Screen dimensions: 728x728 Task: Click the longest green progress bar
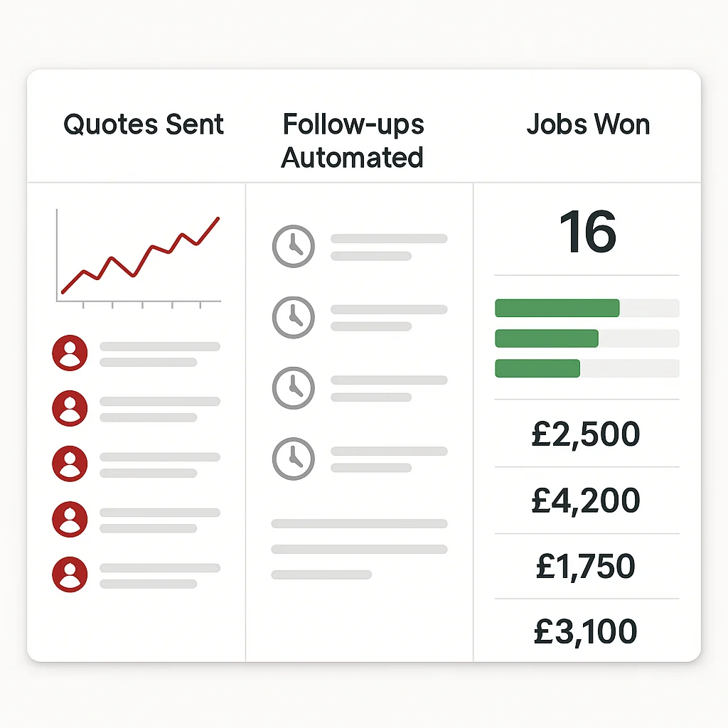coord(557,308)
